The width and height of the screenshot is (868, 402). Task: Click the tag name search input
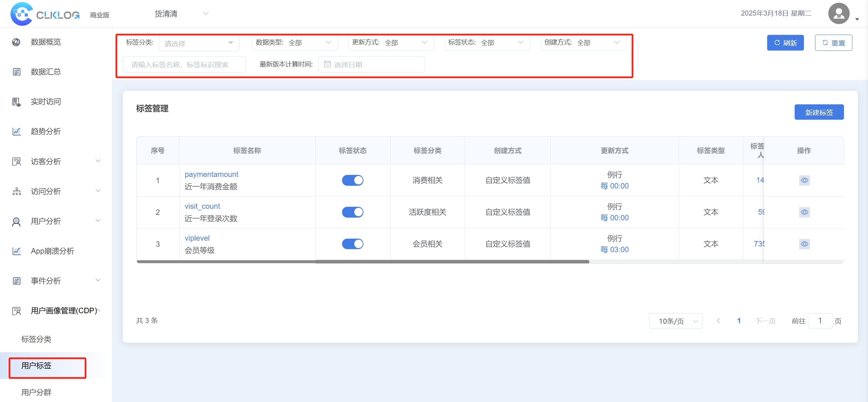[184, 64]
